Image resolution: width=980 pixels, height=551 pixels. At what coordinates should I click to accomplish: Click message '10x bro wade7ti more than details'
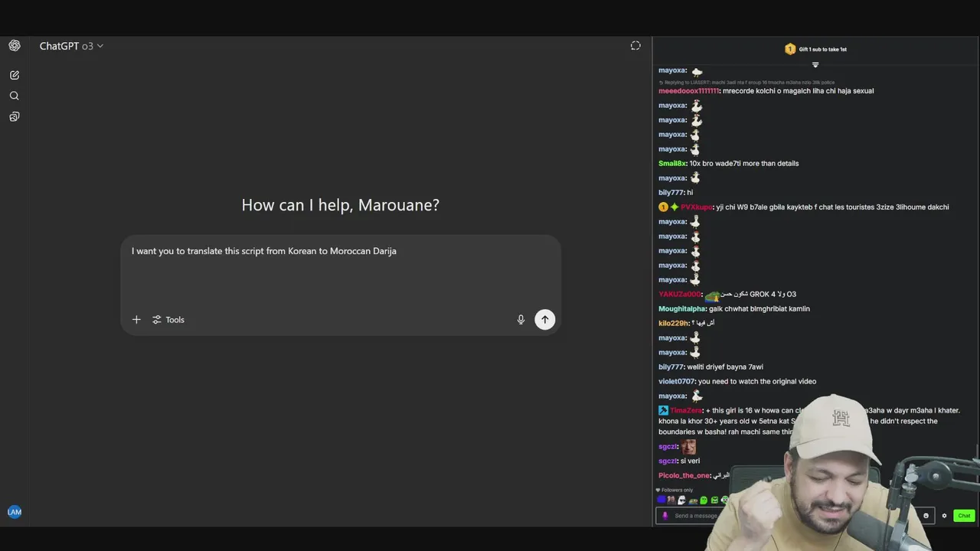[744, 164]
